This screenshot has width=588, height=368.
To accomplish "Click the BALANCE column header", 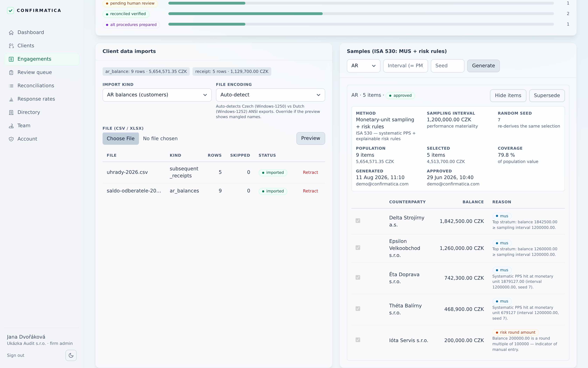I will tap(473, 202).
